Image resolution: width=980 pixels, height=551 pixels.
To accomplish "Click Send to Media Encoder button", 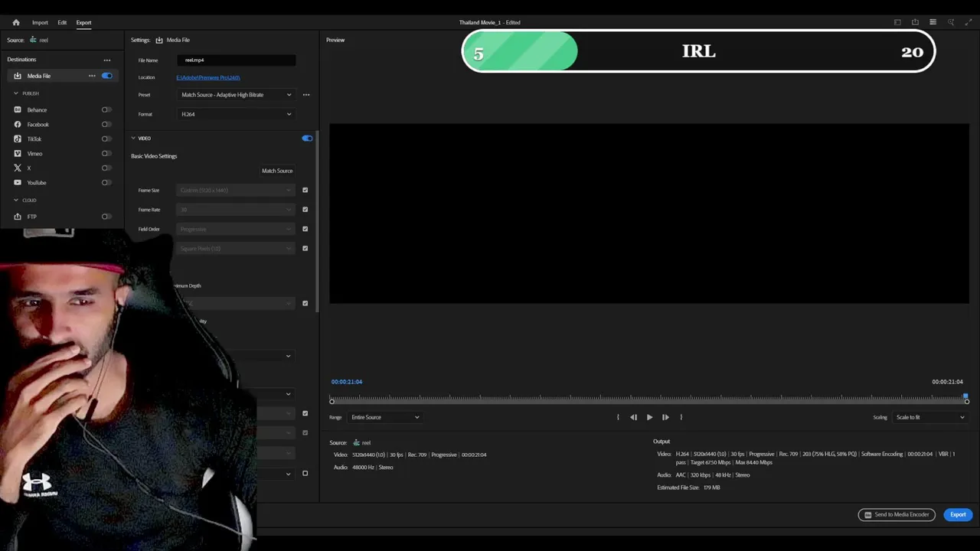I will 897,514.
